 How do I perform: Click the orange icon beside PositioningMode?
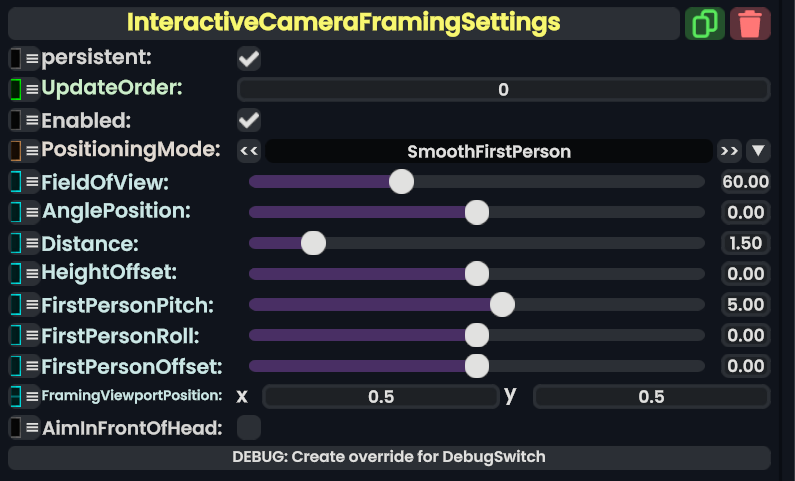[15, 151]
